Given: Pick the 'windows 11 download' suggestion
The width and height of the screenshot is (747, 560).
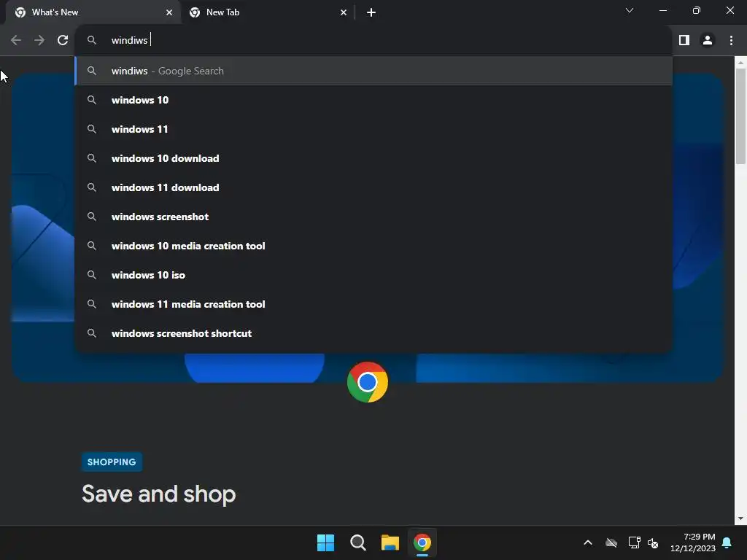Looking at the screenshot, I should (373, 187).
